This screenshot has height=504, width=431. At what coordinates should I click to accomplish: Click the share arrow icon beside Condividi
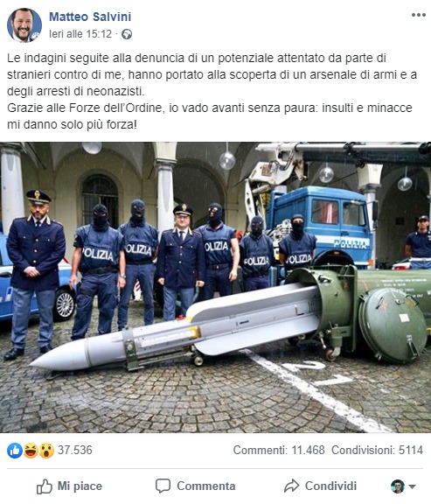(291, 486)
